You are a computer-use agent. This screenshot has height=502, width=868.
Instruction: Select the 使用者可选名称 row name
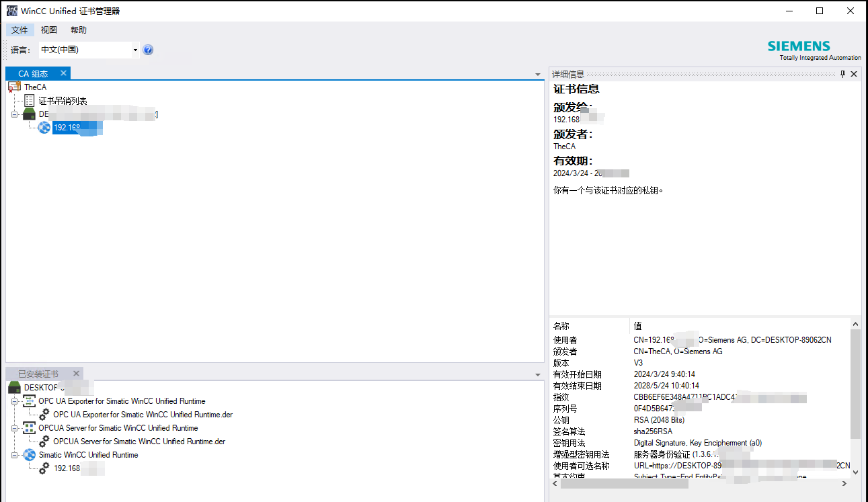[x=582, y=466]
